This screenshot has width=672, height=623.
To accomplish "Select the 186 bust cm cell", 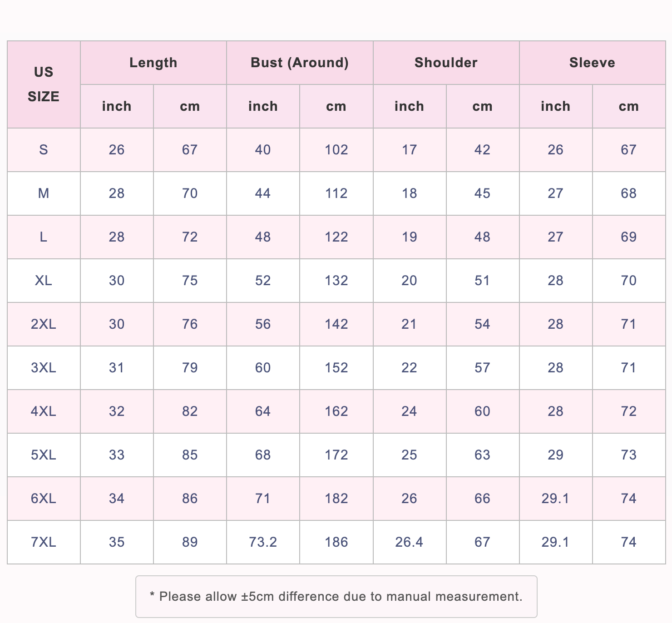I will [x=336, y=542].
